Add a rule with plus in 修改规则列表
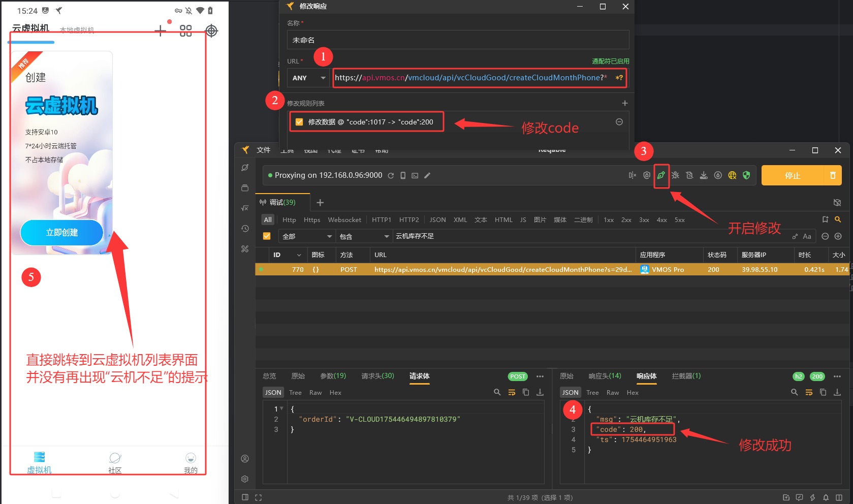This screenshot has width=853, height=504. pos(625,103)
